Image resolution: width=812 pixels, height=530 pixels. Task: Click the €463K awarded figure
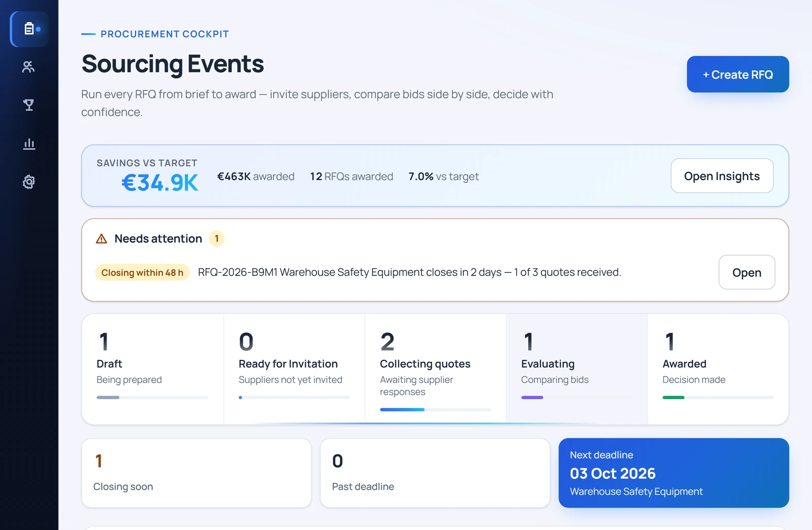(256, 176)
